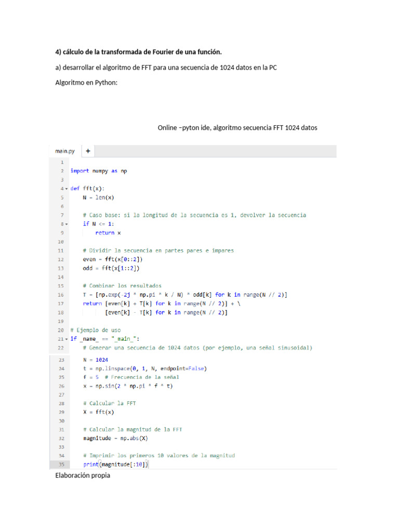Viewport: 399px width, 532px height.
Task: Click the text 'Algoritmo en Python:'
Action: tap(86, 83)
